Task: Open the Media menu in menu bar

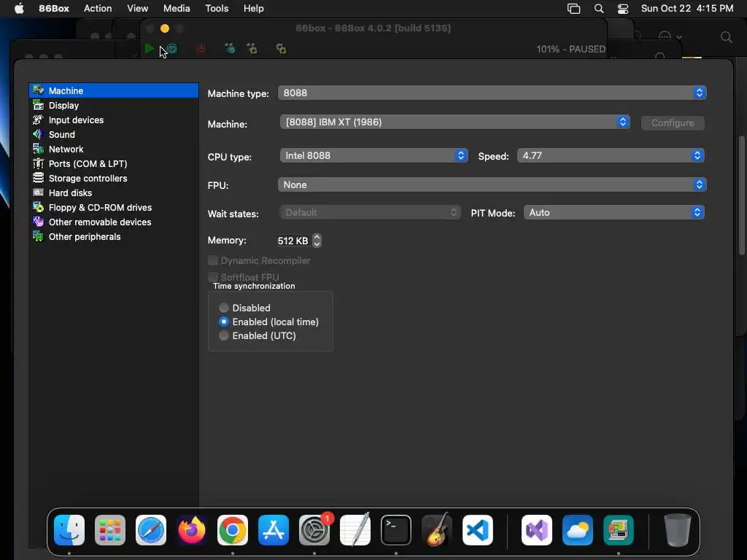Action: coord(177,9)
